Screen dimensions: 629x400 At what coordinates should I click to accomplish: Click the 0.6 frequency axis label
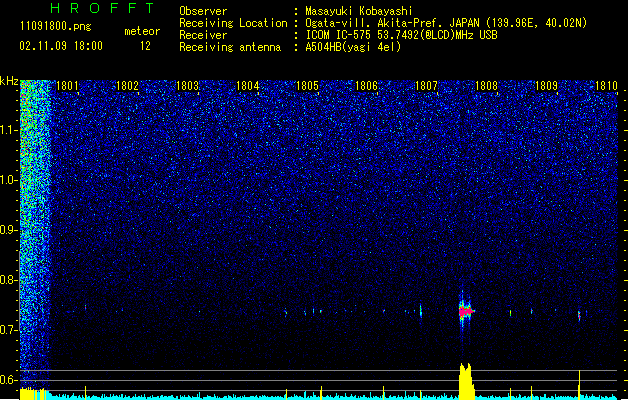pos(9,380)
